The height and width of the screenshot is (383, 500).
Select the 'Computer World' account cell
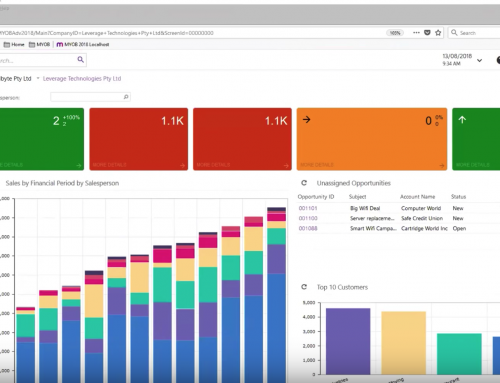421,208
